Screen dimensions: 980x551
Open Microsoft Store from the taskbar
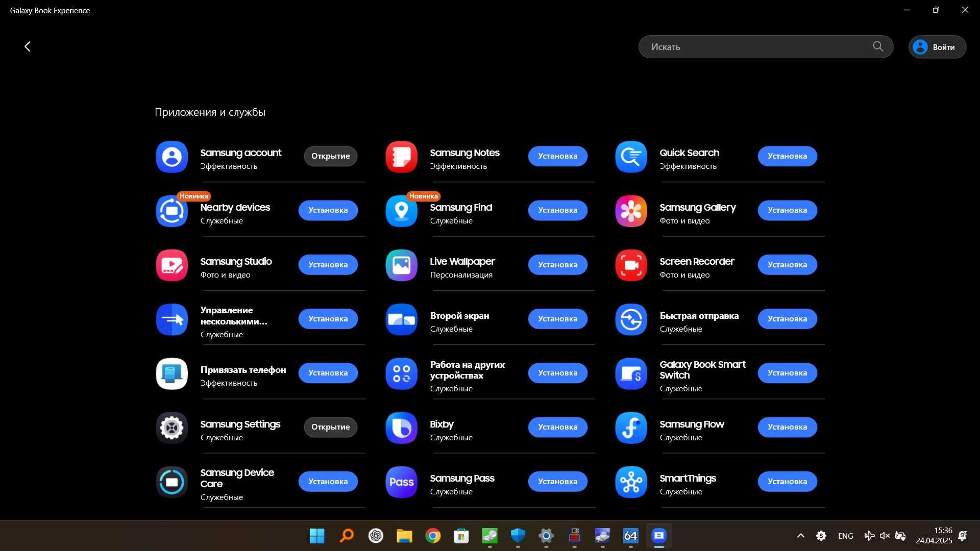pos(461,536)
